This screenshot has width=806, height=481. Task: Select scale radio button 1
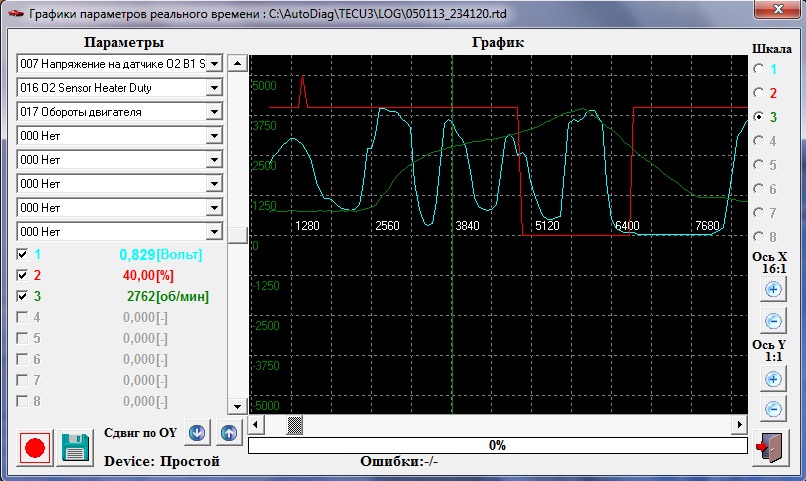pyautogui.click(x=758, y=69)
